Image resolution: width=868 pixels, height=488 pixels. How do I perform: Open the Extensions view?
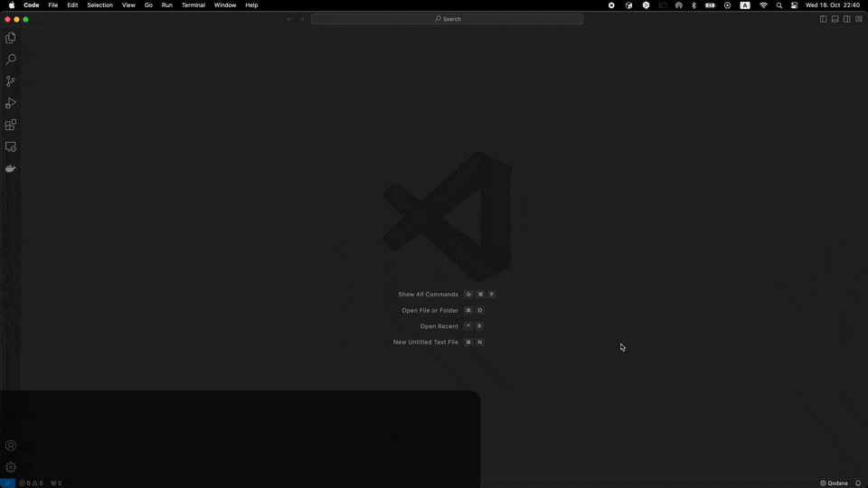point(11,125)
